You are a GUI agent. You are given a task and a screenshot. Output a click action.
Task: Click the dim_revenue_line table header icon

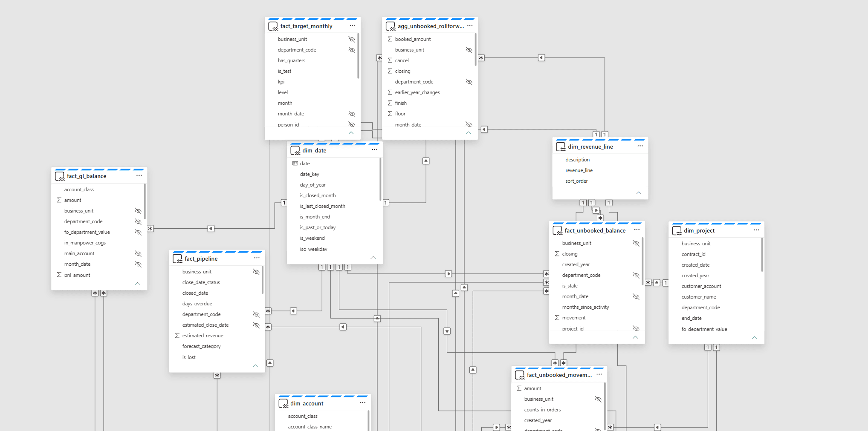561,147
